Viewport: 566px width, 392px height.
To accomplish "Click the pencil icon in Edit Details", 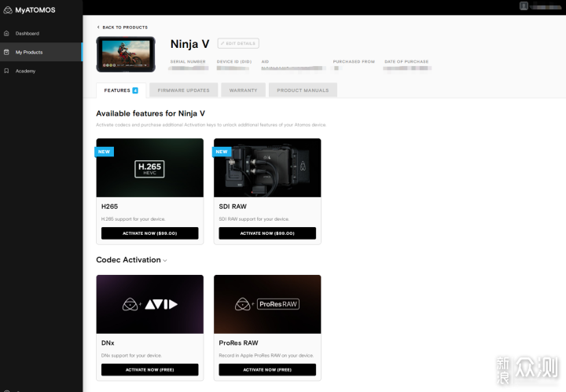I will click(222, 43).
